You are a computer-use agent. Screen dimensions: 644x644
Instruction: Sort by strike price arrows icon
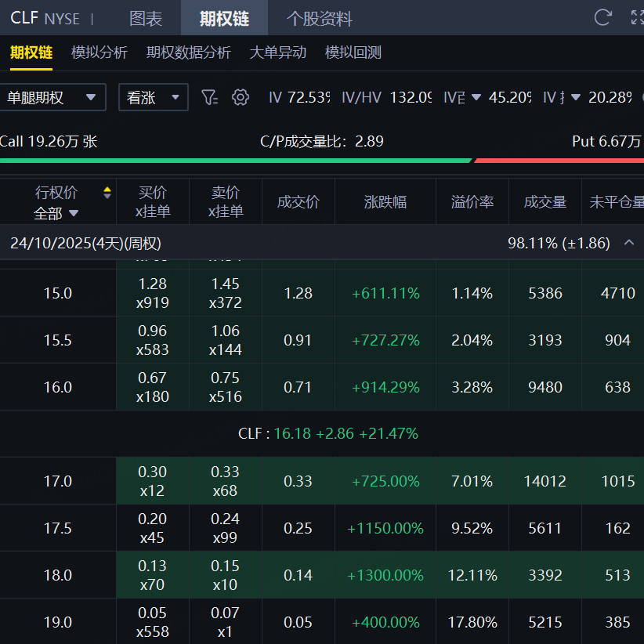point(107,193)
